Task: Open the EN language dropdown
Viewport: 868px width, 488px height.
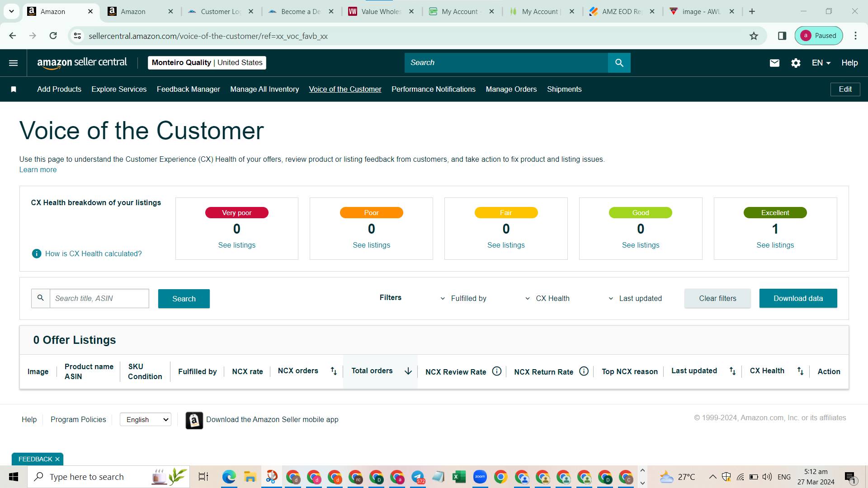Action: point(821,63)
